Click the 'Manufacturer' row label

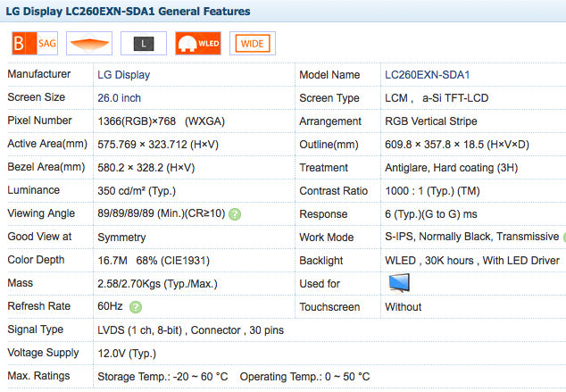tap(39, 74)
